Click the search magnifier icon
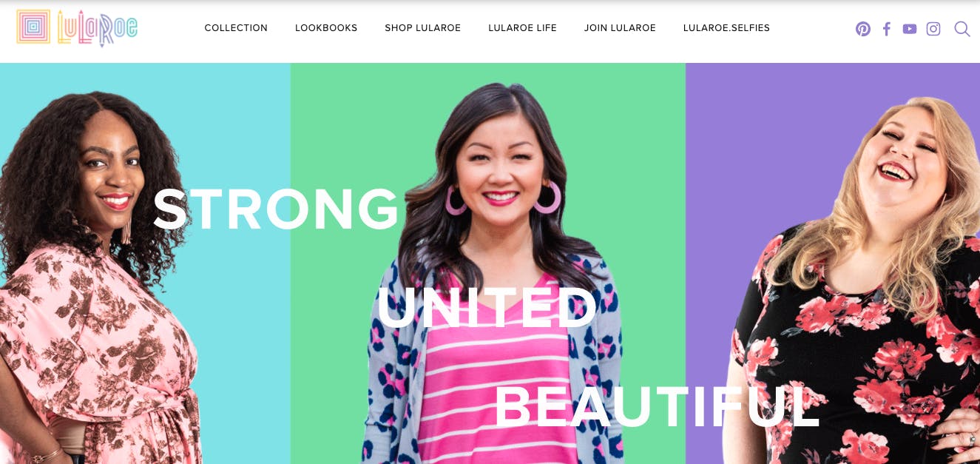Image resolution: width=980 pixels, height=464 pixels. 962,29
